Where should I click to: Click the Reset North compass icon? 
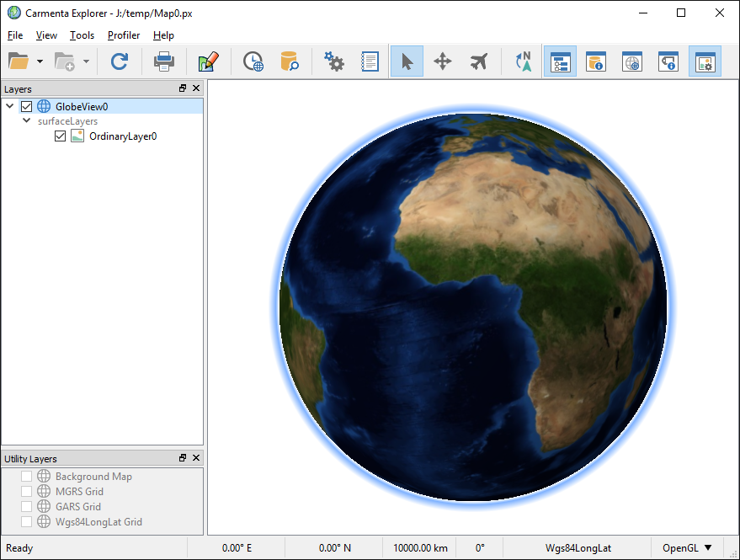tap(523, 61)
